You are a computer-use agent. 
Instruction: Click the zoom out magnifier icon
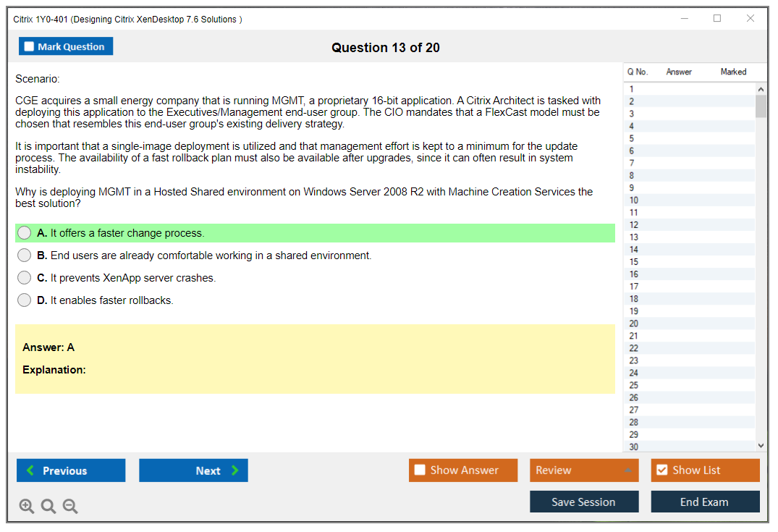click(x=70, y=506)
